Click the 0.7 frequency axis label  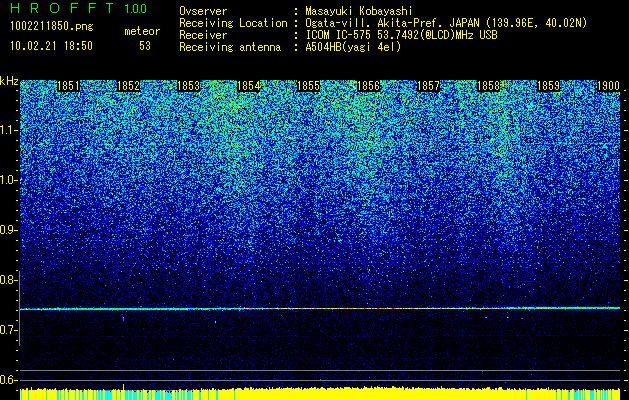(x=8, y=330)
